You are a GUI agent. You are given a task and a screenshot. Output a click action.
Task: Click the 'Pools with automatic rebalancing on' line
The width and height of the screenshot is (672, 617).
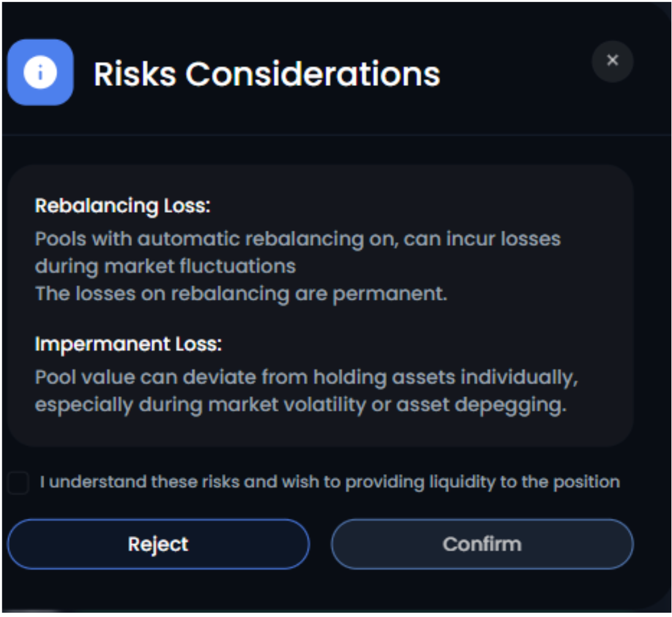[x=297, y=239]
